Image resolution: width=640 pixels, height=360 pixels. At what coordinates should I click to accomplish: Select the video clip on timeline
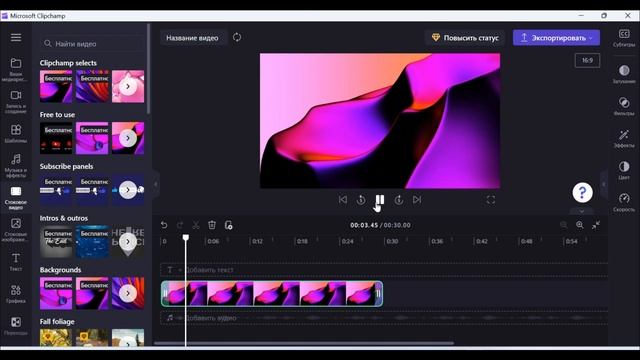point(272,293)
